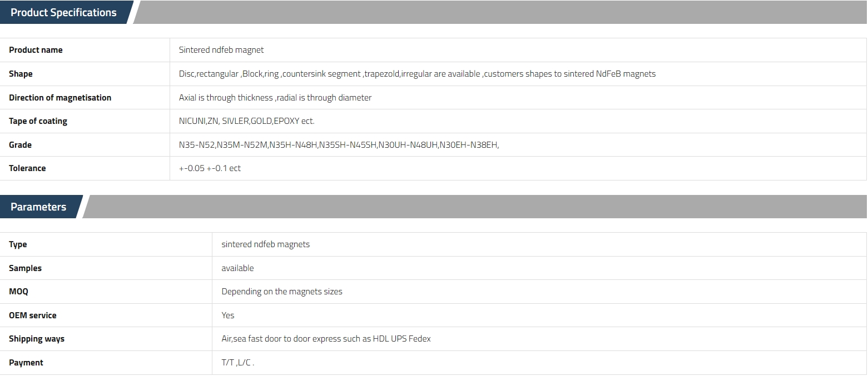Click the MOQ row label
The width and height of the screenshot is (868, 376).
pyautogui.click(x=18, y=292)
